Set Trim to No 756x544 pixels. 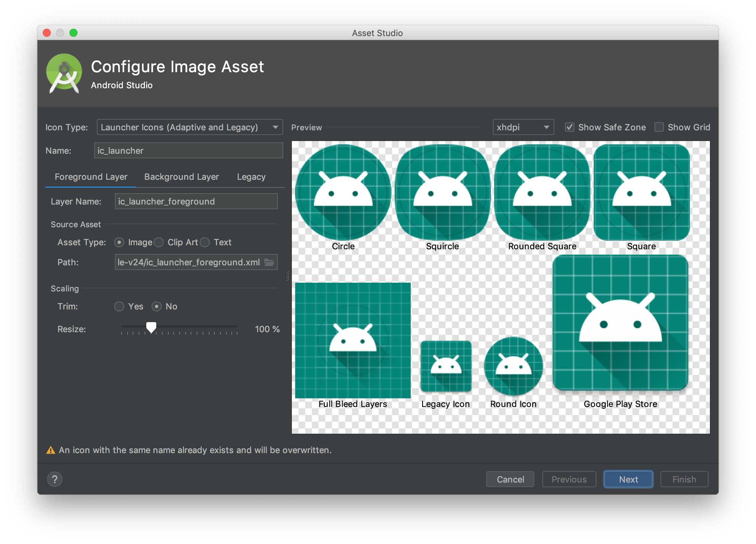tap(157, 306)
